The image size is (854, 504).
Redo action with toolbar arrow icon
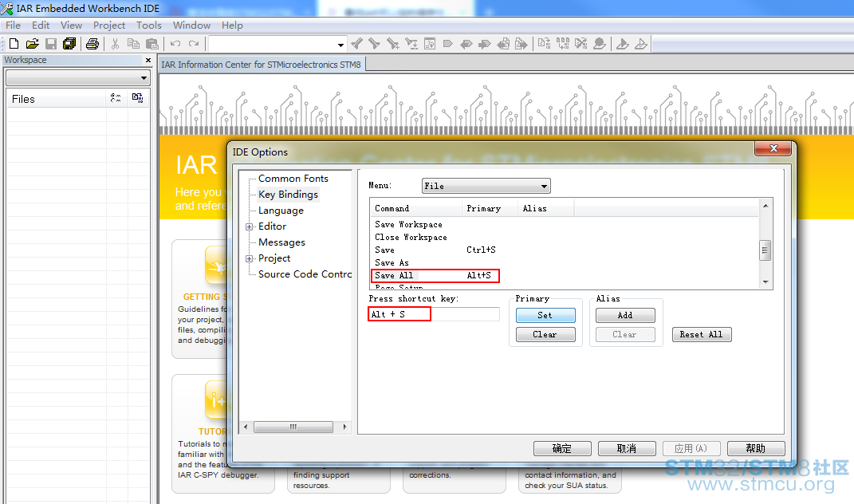(194, 44)
